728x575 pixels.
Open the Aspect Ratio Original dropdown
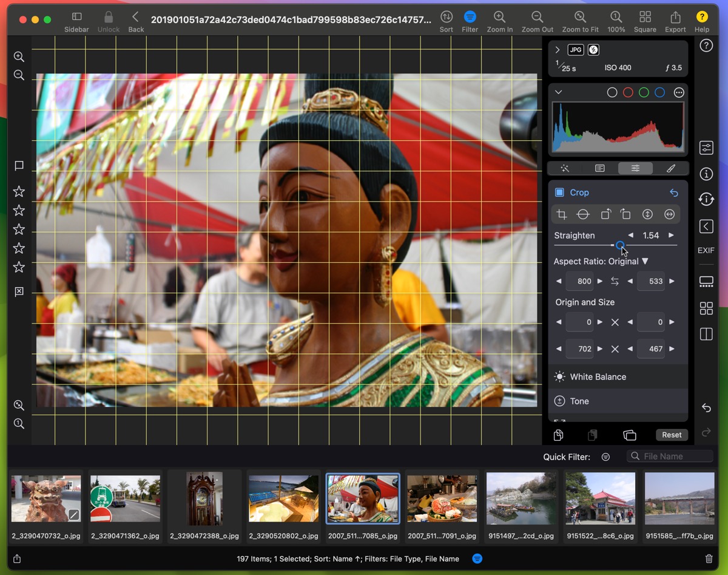tap(601, 261)
